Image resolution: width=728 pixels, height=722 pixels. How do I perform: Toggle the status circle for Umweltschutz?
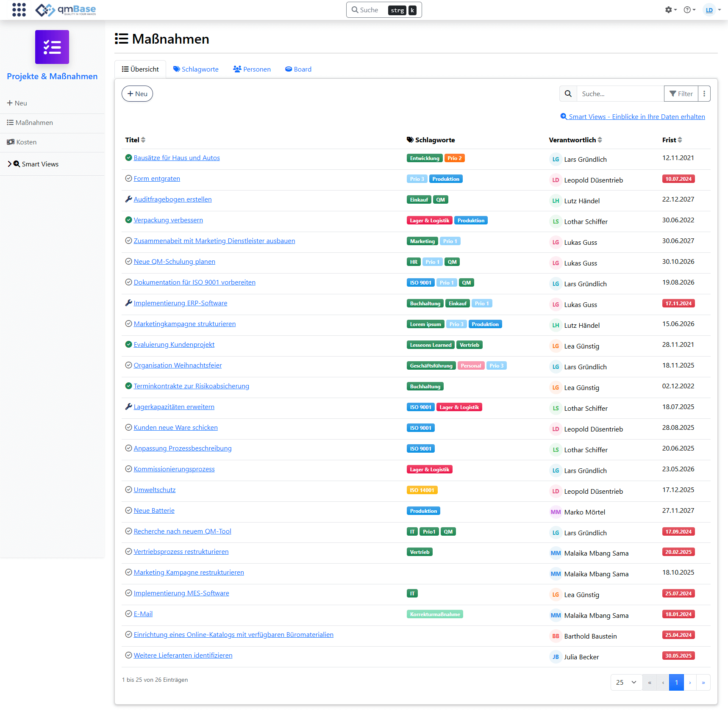pyautogui.click(x=128, y=490)
